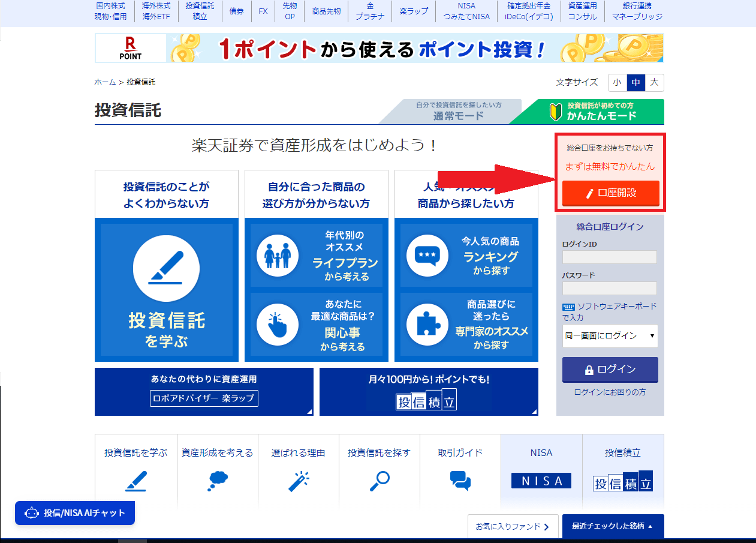Click the software keyboard icon
Image resolution: width=756 pixels, height=543 pixels.
[568, 307]
